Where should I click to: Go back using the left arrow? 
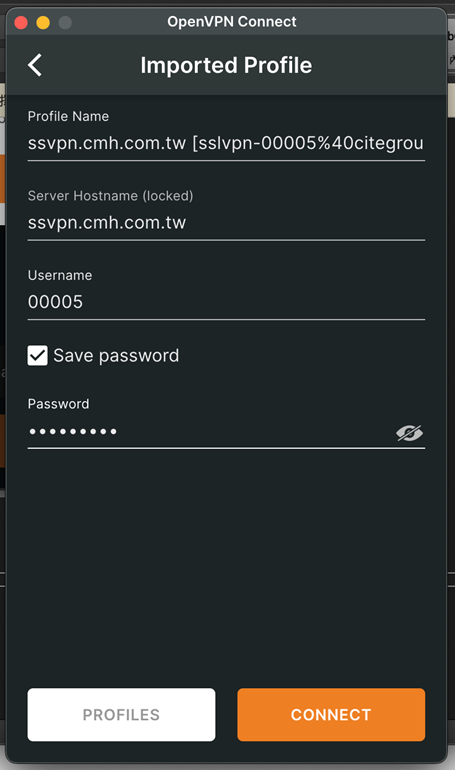35,65
